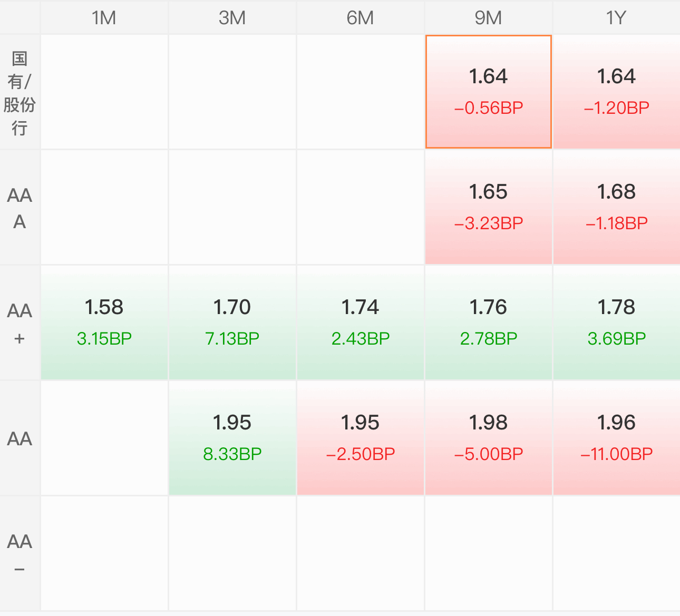
Task: Click the 3M column header
Action: coord(232,17)
